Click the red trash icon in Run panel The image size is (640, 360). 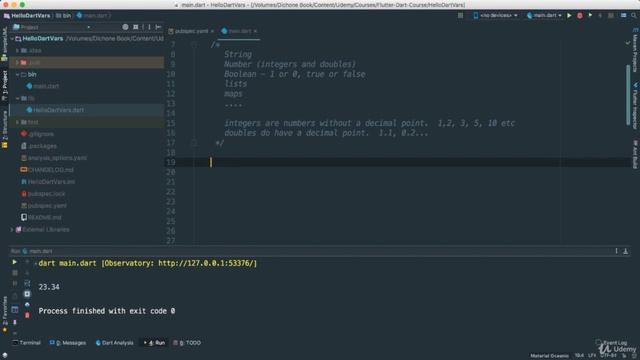pos(27,315)
